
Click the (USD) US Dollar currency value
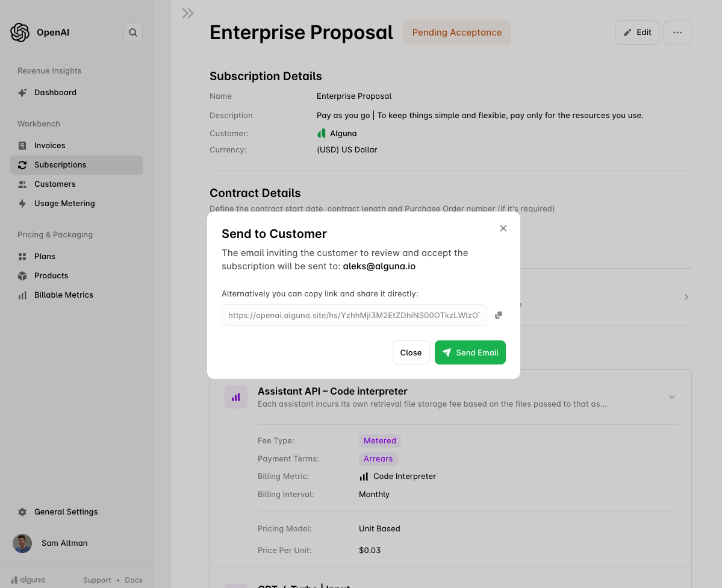coord(347,150)
